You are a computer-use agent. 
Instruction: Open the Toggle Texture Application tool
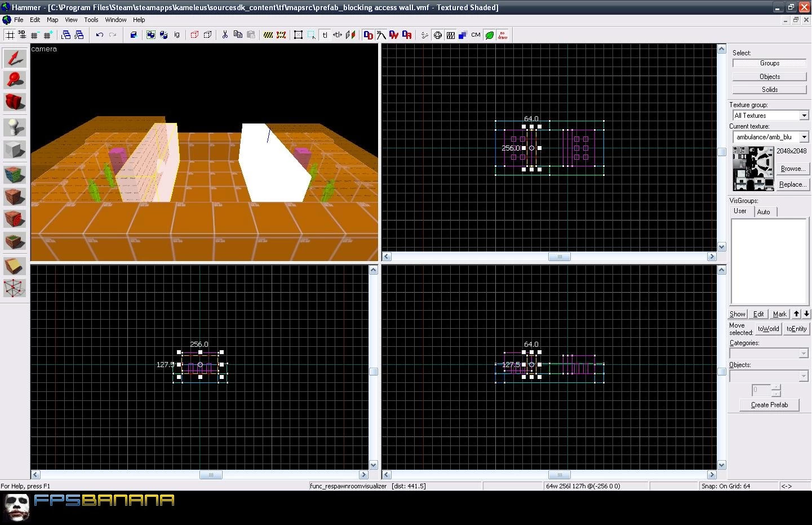click(15, 174)
